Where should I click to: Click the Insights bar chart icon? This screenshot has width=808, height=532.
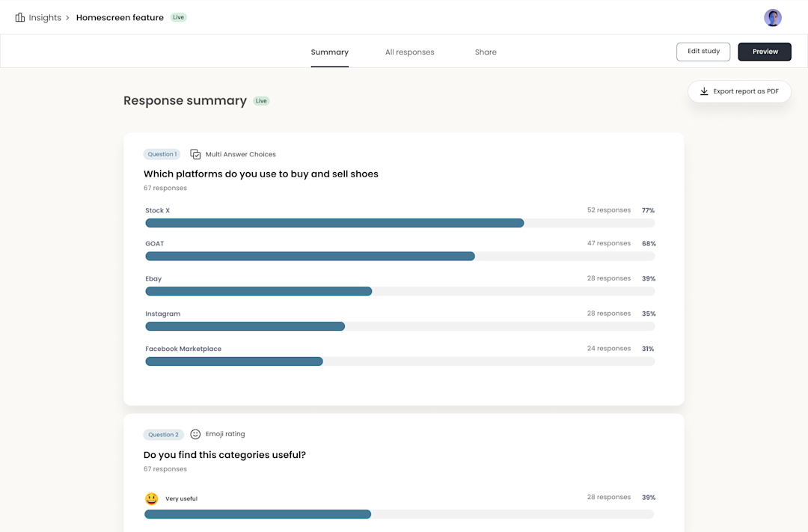(x=20, y=17)
